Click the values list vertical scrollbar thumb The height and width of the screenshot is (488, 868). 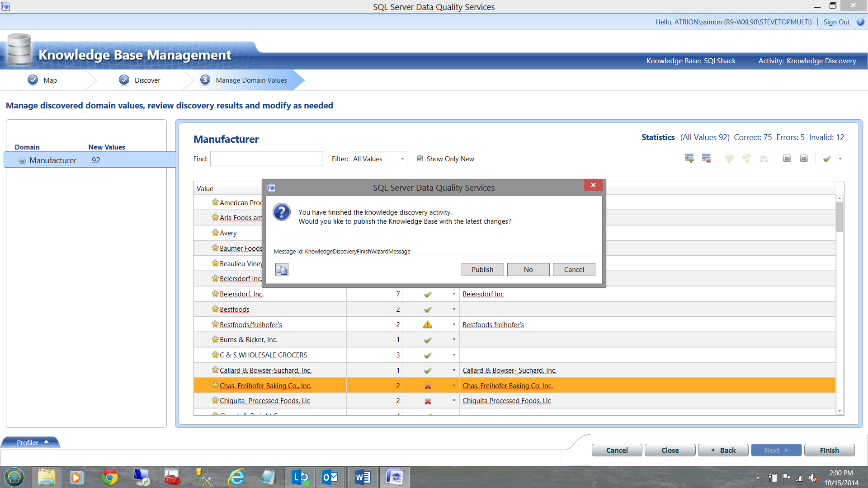click(x=840, y=217)
